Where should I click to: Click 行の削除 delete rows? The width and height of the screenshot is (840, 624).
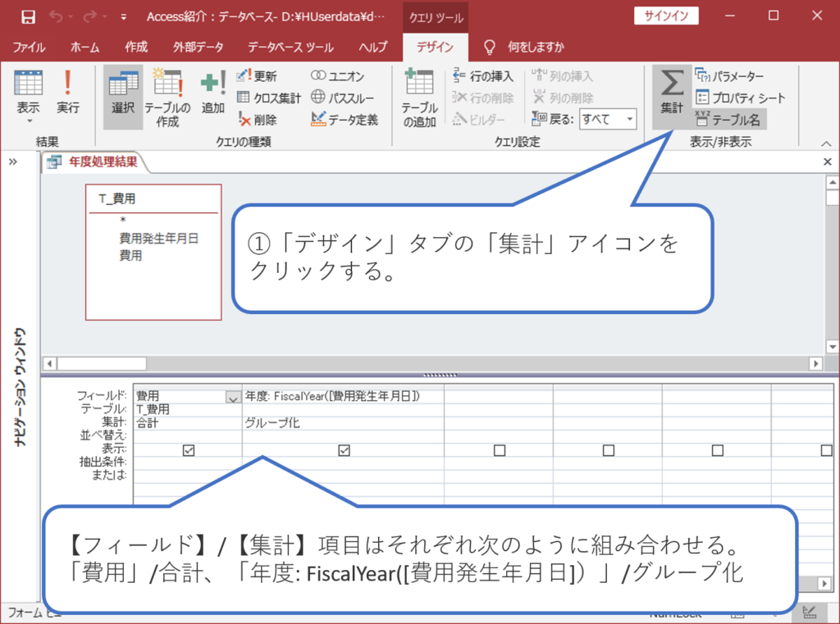(x=482, y=98)
